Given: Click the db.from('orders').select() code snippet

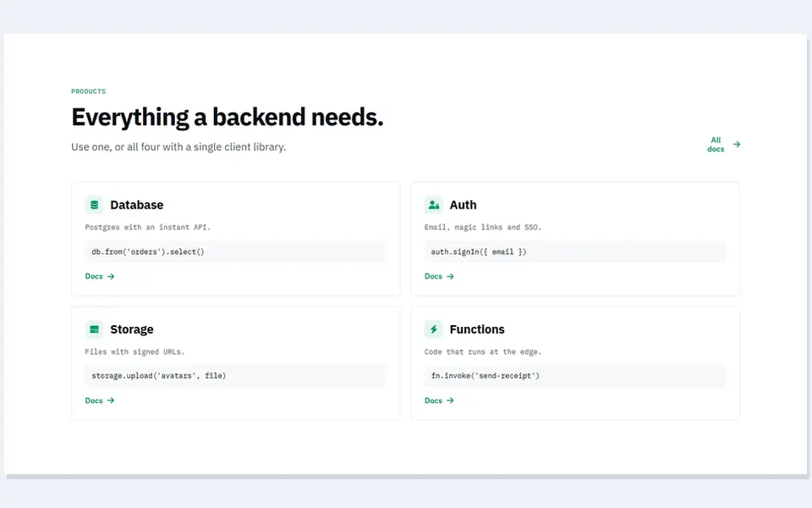Looking at the screenshot, I should [236, 252].
